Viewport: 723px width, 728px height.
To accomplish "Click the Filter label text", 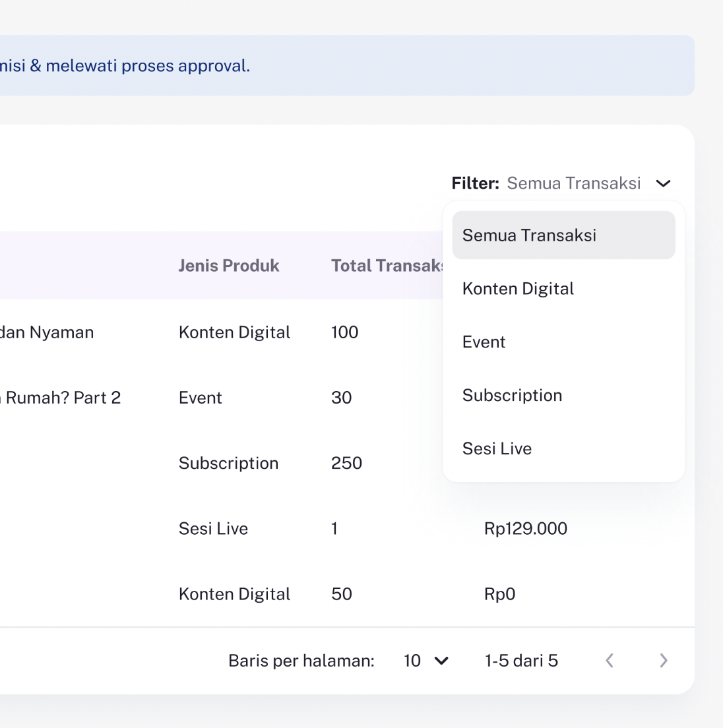I will tap(475, 183).
